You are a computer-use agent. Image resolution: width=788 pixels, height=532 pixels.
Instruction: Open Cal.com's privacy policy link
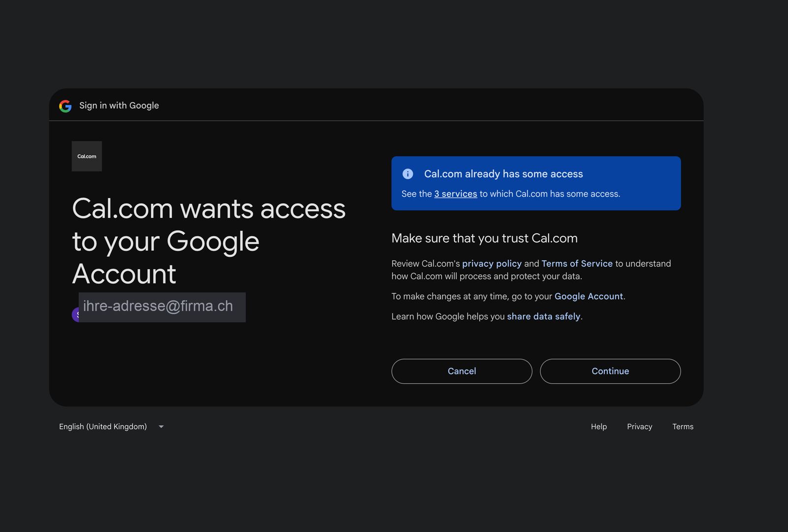[492, 264]
